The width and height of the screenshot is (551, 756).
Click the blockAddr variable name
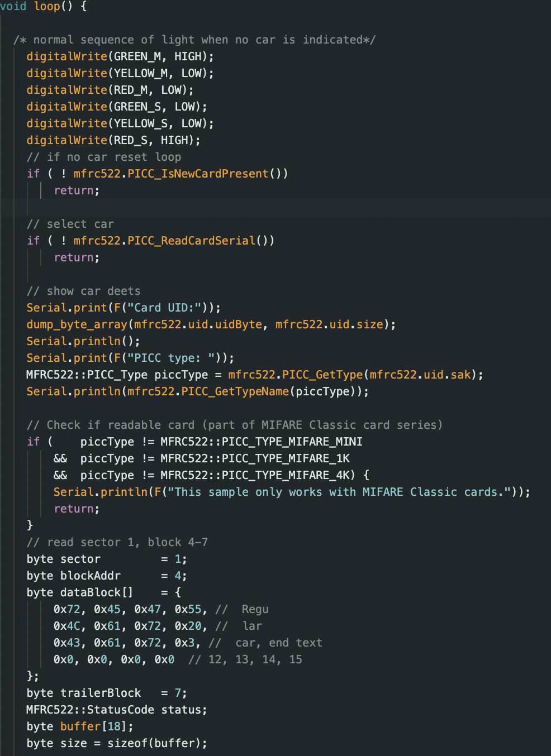[90, 575]
